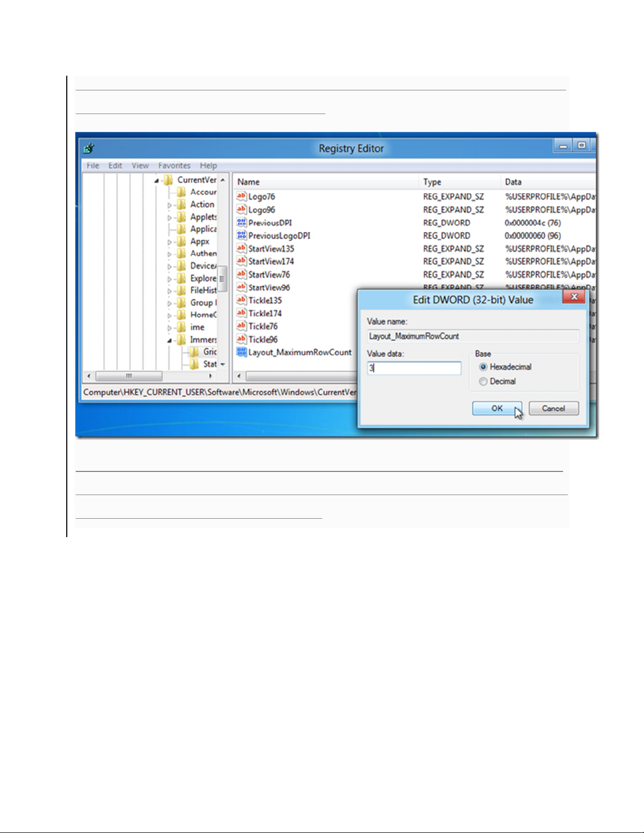Open the Explorer folder icon in tree
644x833 pixels.
pyautogui.click(x=181, y=278)
